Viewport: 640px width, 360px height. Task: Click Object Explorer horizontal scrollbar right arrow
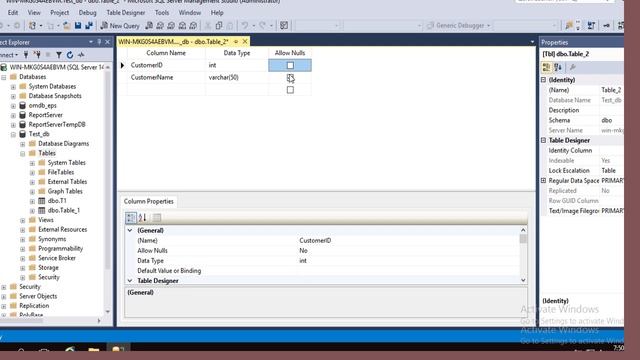click(x=99, y=321)
